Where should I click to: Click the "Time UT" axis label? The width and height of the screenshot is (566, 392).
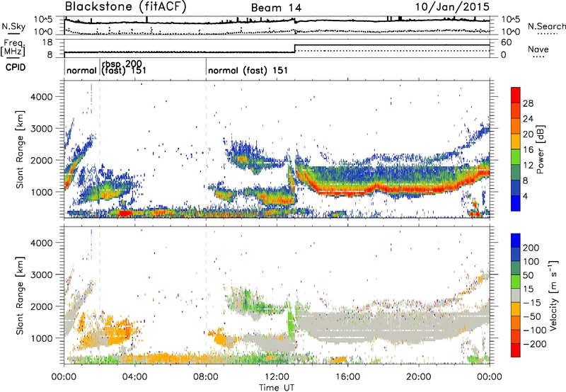tap(277, 388)
